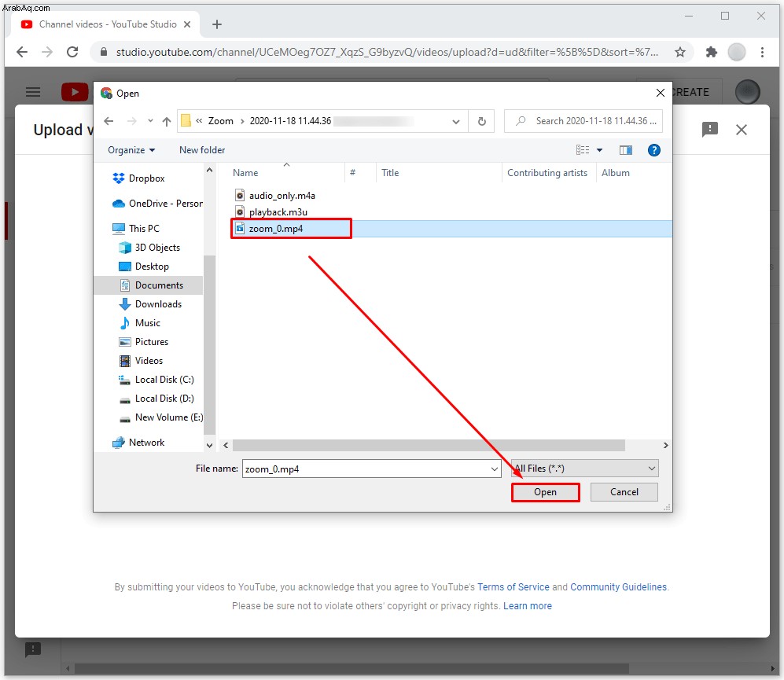Click the dialog Forward navigation arrow
This screenshot has width=784, height=680.
coord(131,121)
